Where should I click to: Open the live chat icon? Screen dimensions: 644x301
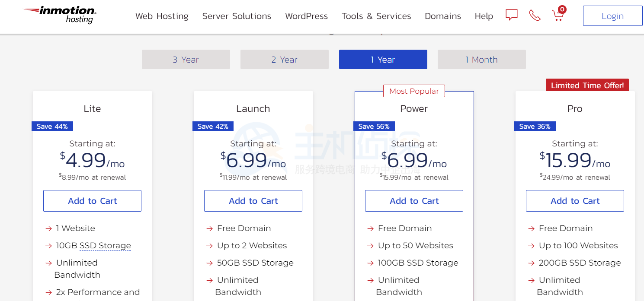pos(512,16)
